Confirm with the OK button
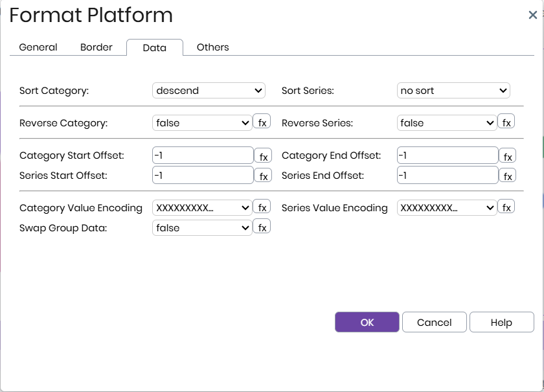 click(367, 322)
